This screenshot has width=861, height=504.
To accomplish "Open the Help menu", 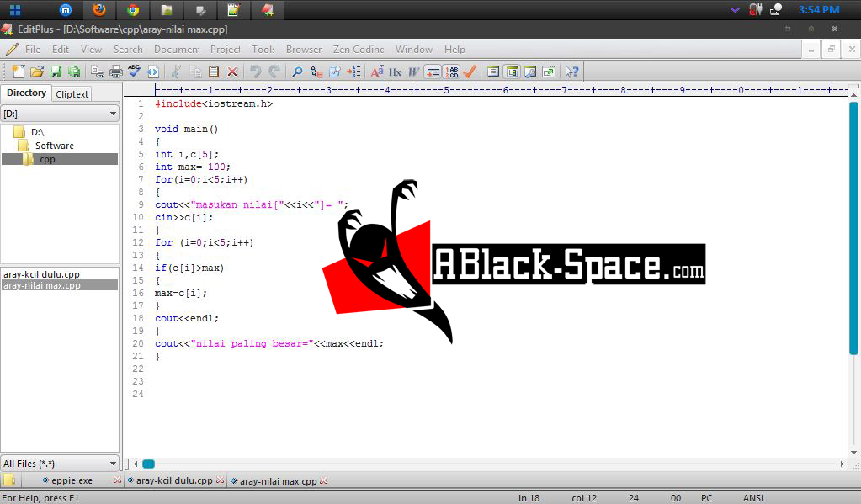I will point(454,50).
